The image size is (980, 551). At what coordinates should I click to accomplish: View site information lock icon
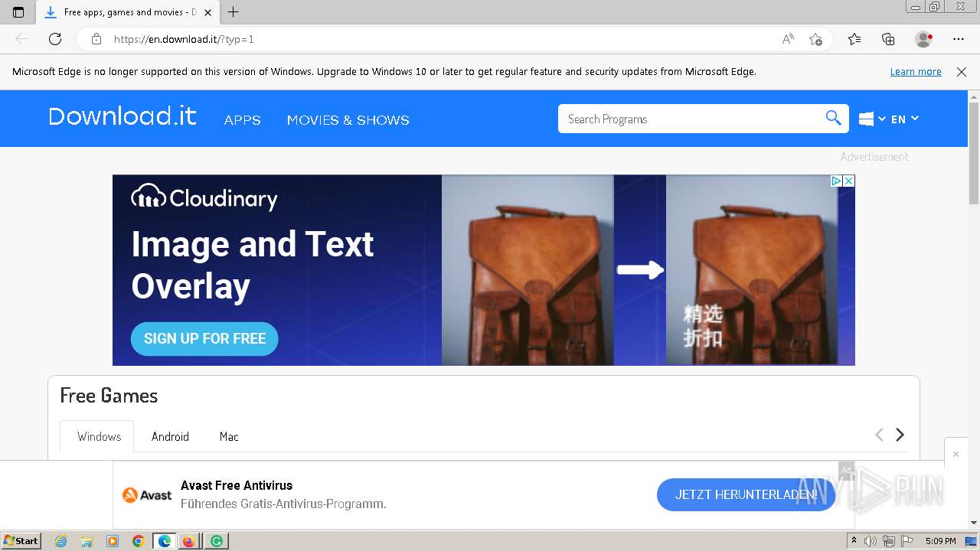96,39
